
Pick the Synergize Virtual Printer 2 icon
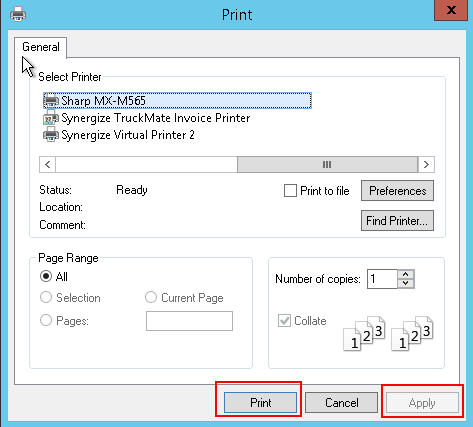[51, 135]
